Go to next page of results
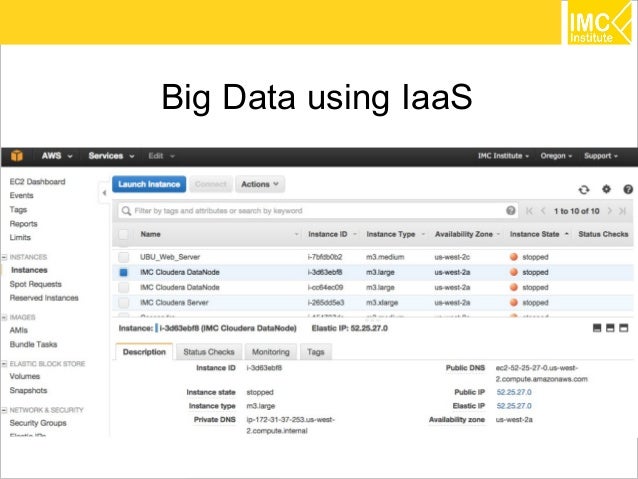 click(x=610, y=211)
